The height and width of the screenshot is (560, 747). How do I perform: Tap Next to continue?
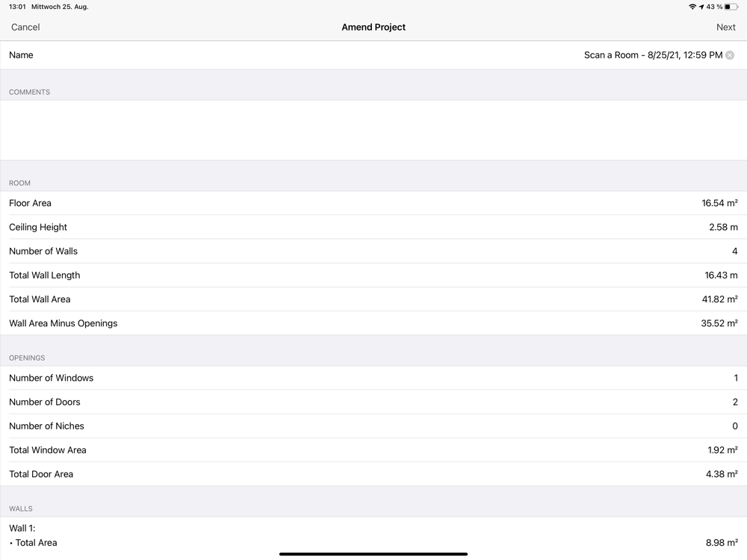click(x=725, y=27)
